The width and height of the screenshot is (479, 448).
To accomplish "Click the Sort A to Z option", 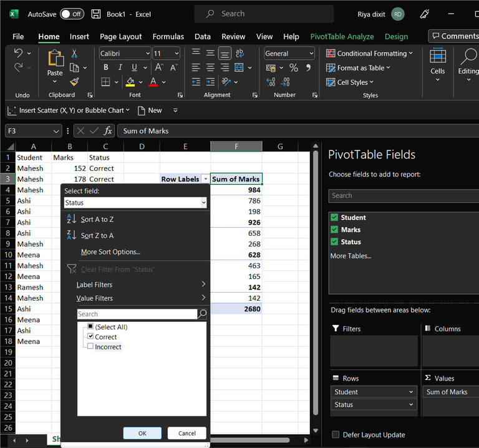I will pos(97,220).
